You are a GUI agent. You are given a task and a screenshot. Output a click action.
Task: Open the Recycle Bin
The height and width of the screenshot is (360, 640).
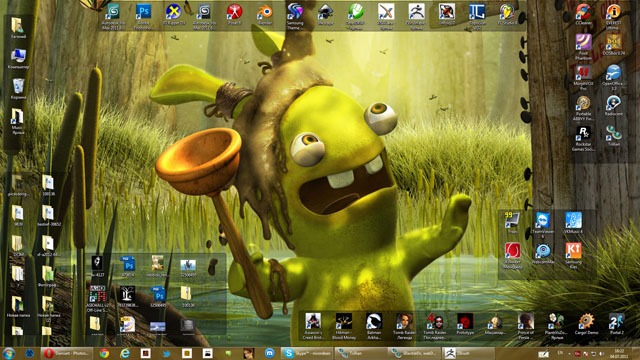point(18,89)
